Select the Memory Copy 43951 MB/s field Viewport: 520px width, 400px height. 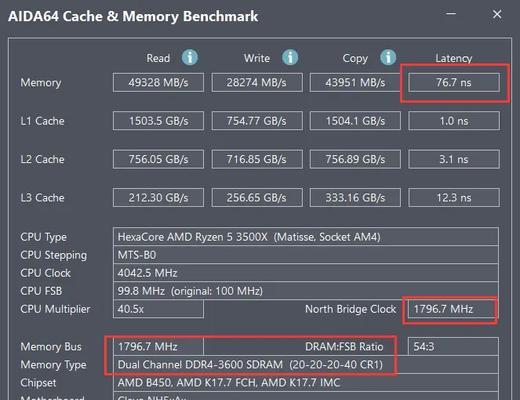tap(355, 82)
